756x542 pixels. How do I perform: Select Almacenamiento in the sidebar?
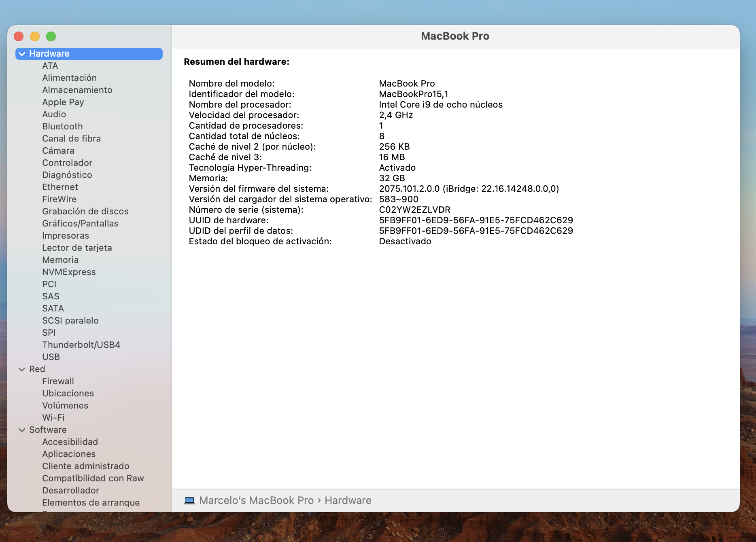click(77, 90)
